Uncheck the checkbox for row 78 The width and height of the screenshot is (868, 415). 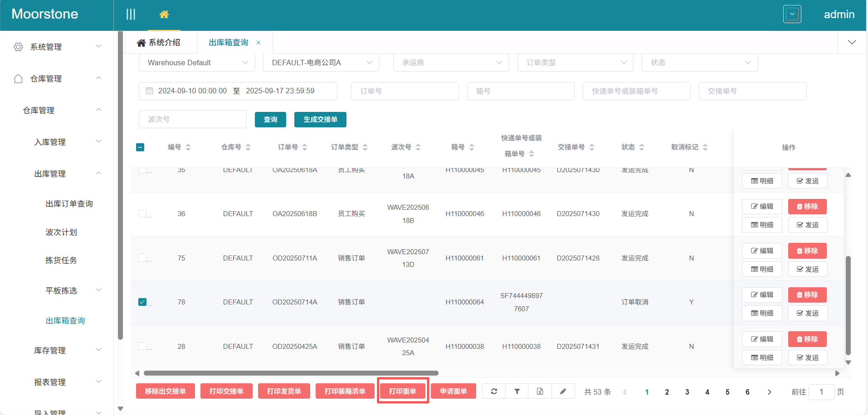click(x=142, y=302)
